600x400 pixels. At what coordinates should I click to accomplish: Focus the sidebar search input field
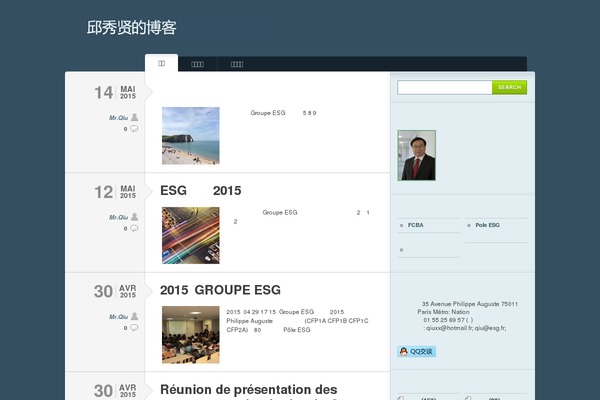coord(445,87)
